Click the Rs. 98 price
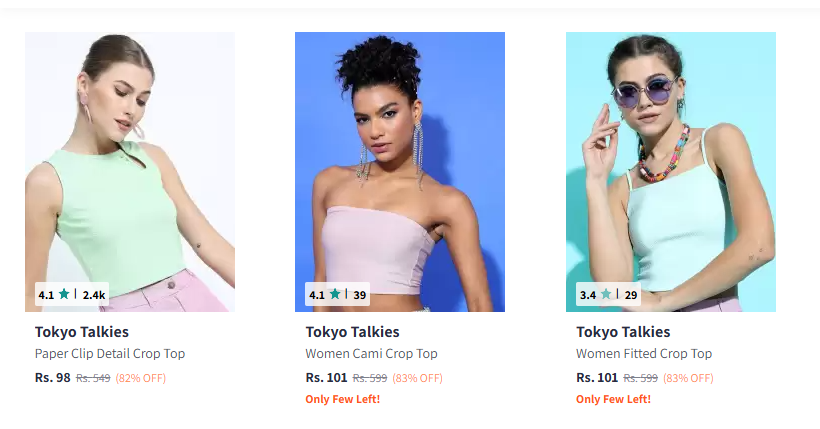Viewport: 820px width, 429px height. pyautogui.click(x=52, y=378)
